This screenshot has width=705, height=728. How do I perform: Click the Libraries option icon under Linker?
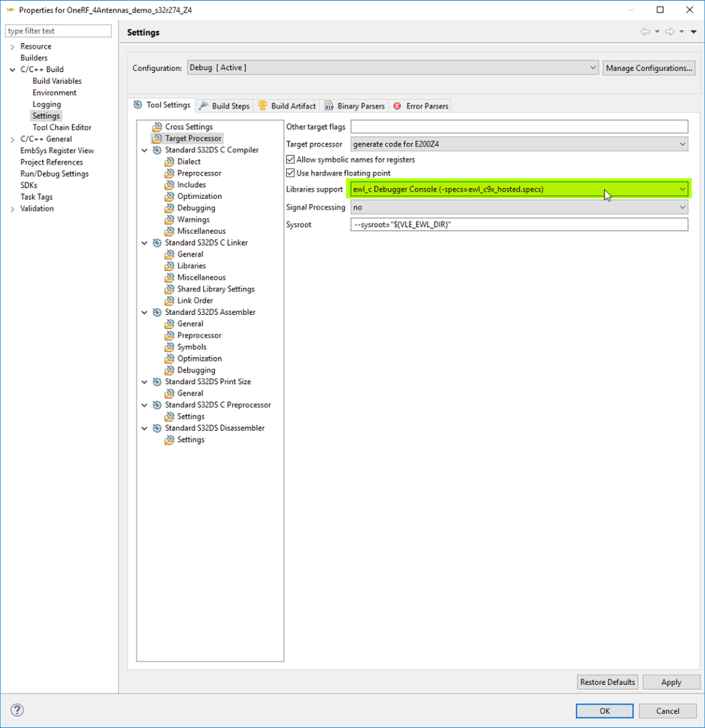tap(170, 266)
